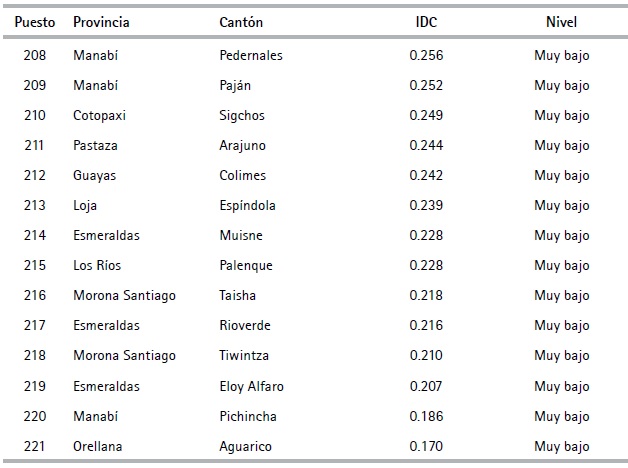Click the Guayas province cell

(x=95, y=175)
